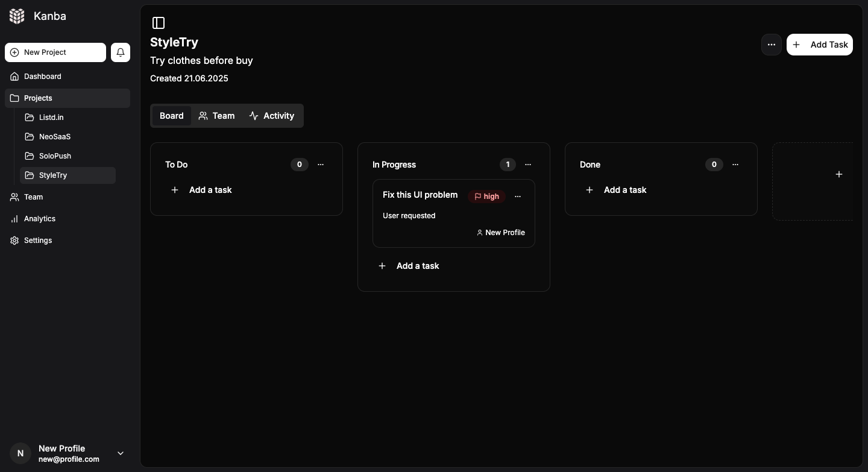Open the project options ellipsis menu
Viewport: 868px width, 472px height.
(x=771, y=45)
